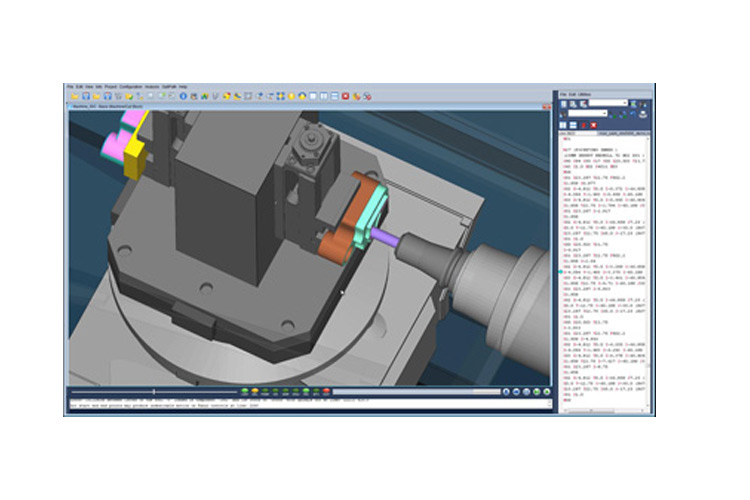The height and width of the screenshot is (500, 750).
Task: Click the NC program vertical scrollbar
Action: pyautogui.click(x=648, y=272)
